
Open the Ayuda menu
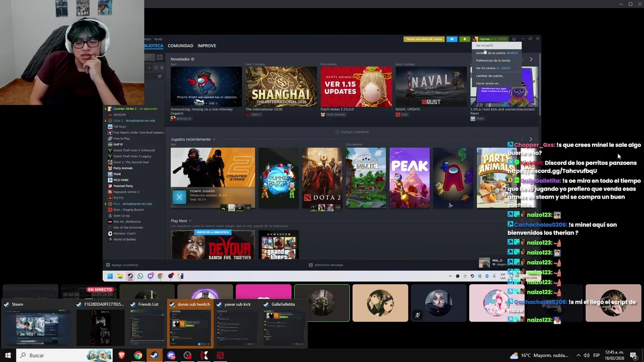point(158,39)
